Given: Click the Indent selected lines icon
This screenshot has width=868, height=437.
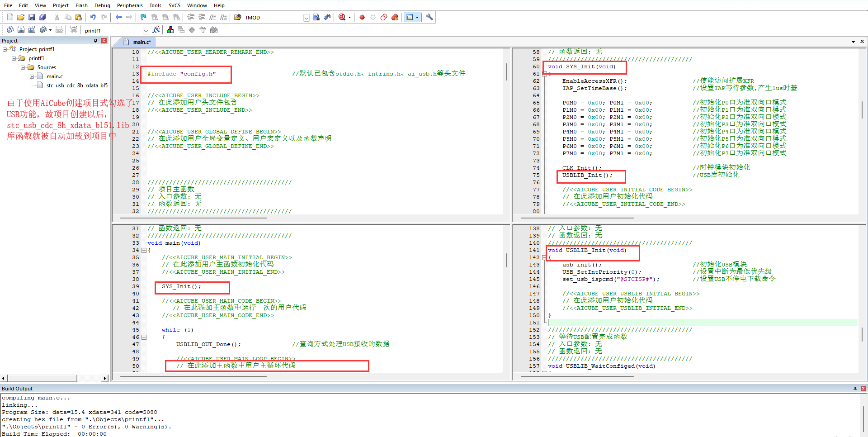Looking at the screenshot, I should pyautogui.click(x=191, y=17).
